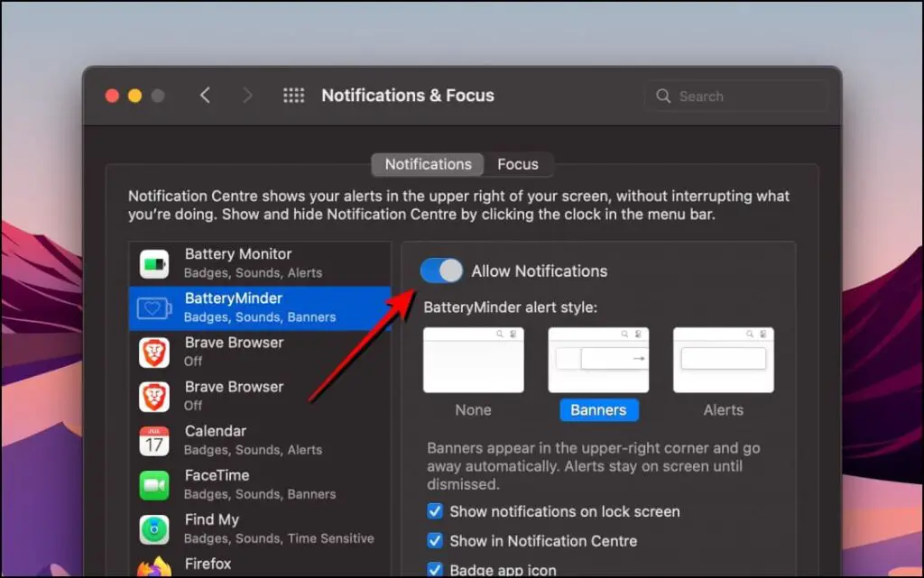The image size is (924, 578).
Task: Minimize window with the yellow button
Action: click(x=135, y=96)
